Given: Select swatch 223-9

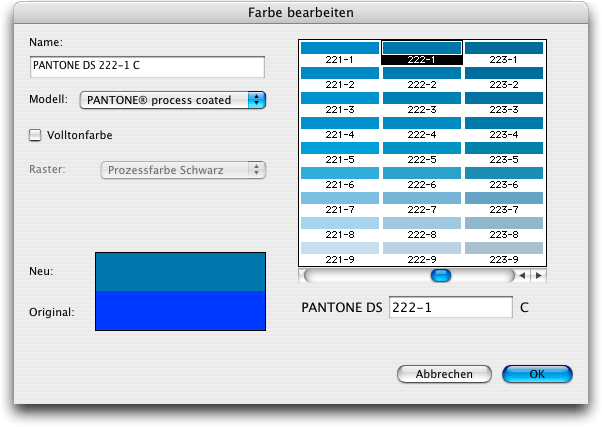Looking at the screenshot, I should point(504,253).
